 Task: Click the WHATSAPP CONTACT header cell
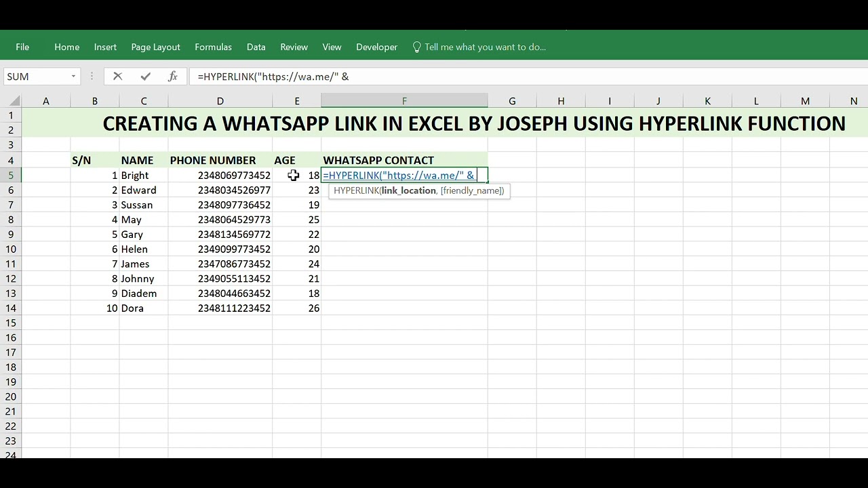[404, 161]
